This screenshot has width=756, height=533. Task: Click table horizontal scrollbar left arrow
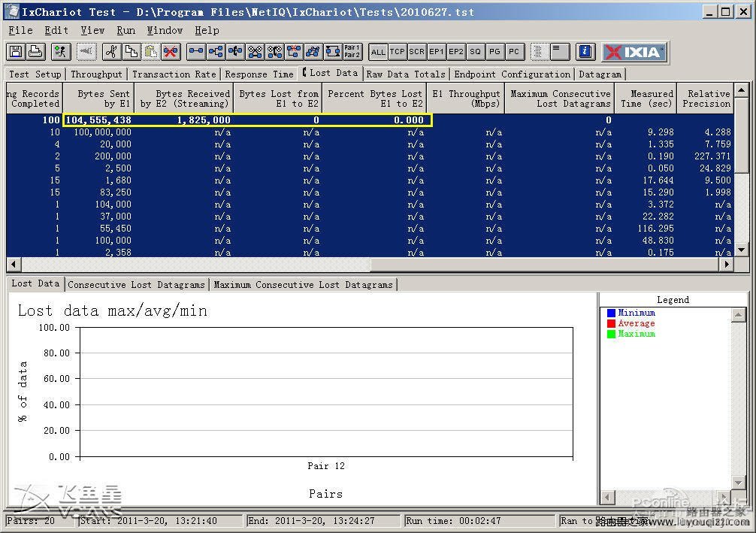pos(14,264)
